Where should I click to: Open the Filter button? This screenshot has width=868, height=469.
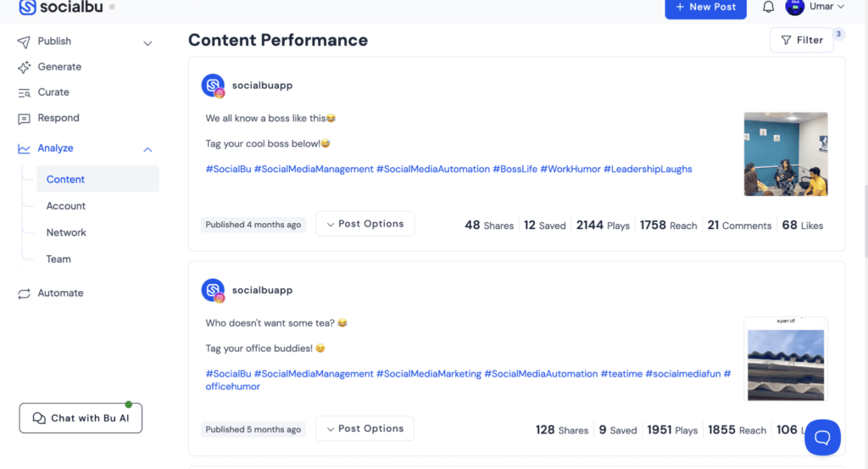pyautogui.click(x=801, y=40)
